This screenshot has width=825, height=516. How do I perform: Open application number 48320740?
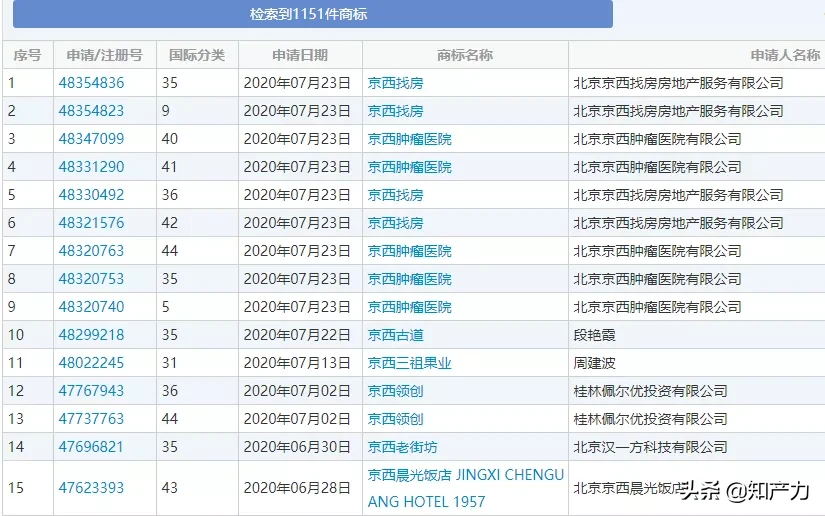91,307
